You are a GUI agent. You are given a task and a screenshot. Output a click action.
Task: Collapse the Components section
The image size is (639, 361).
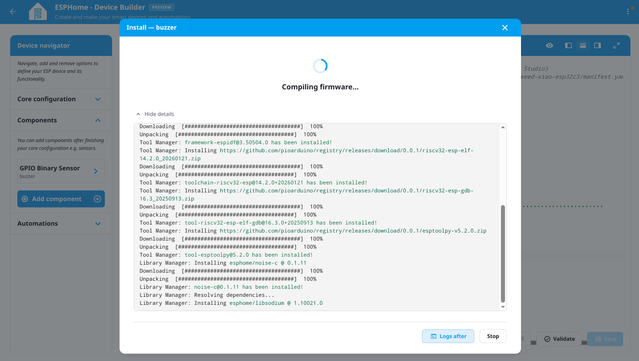point(61,120)
